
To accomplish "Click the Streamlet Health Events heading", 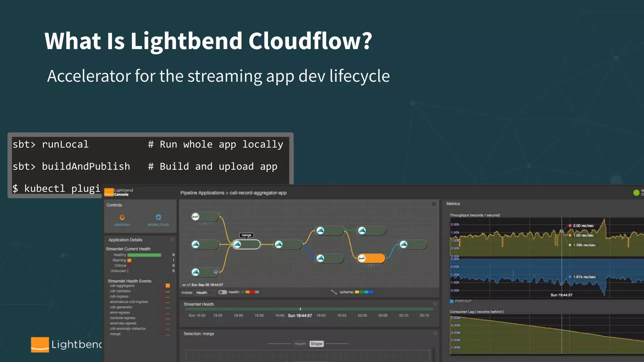I will pos(130,281).
